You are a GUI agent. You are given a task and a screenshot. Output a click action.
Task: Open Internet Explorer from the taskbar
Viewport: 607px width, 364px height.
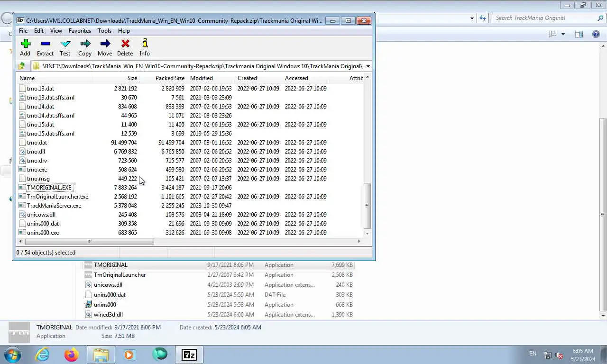pos(43,355)
